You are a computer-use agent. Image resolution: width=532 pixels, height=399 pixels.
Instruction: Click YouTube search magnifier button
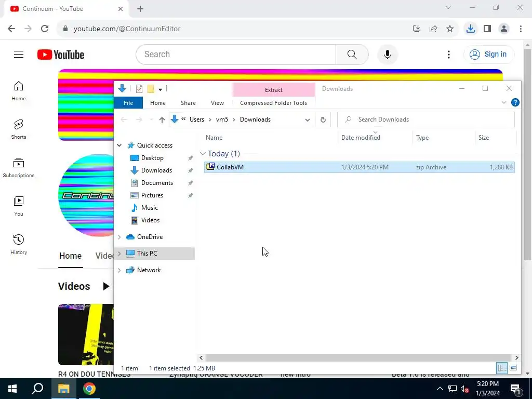tap(352, 54)
